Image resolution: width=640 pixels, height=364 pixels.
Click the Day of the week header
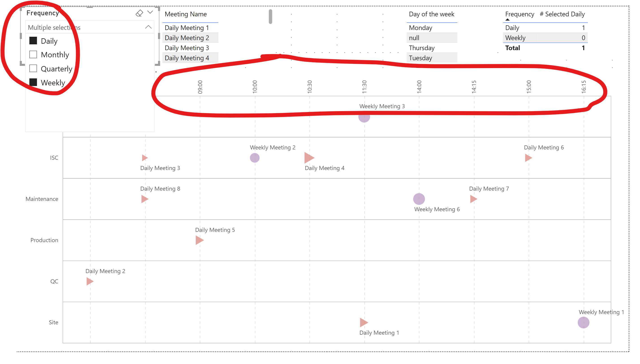pos(431,14)
